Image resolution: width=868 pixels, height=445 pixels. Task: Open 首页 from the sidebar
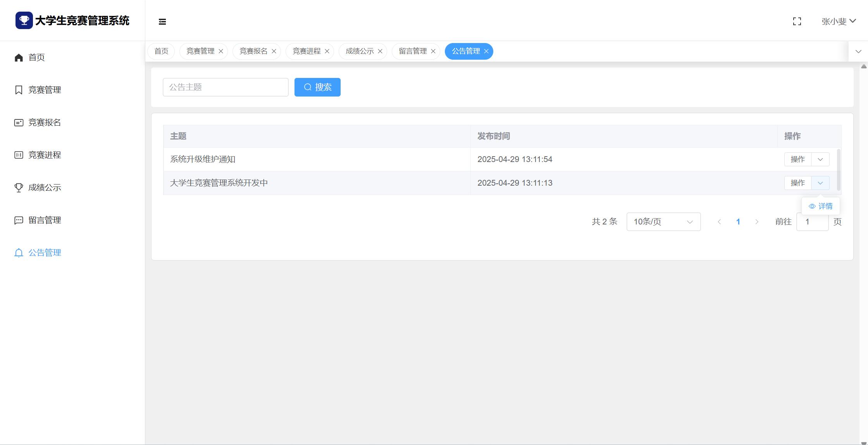click(36, 57)
